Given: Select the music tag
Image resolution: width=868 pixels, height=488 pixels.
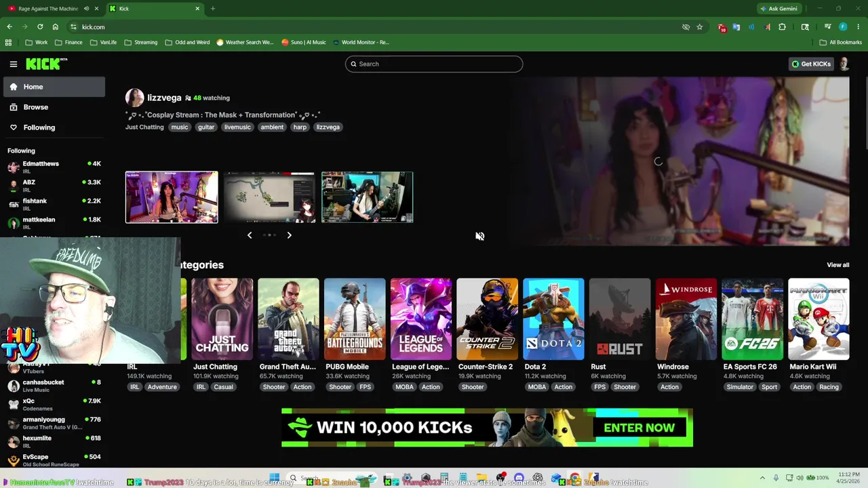Looking at the screenshot, I should [x=180, y=127].
